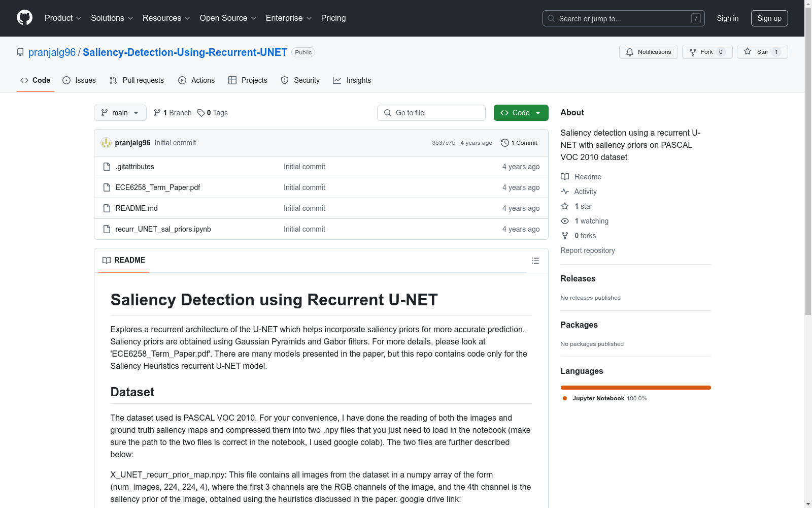Open the .gitattributes file
The width and height of the screenshot is (812, 508).
tap(134, 167)
